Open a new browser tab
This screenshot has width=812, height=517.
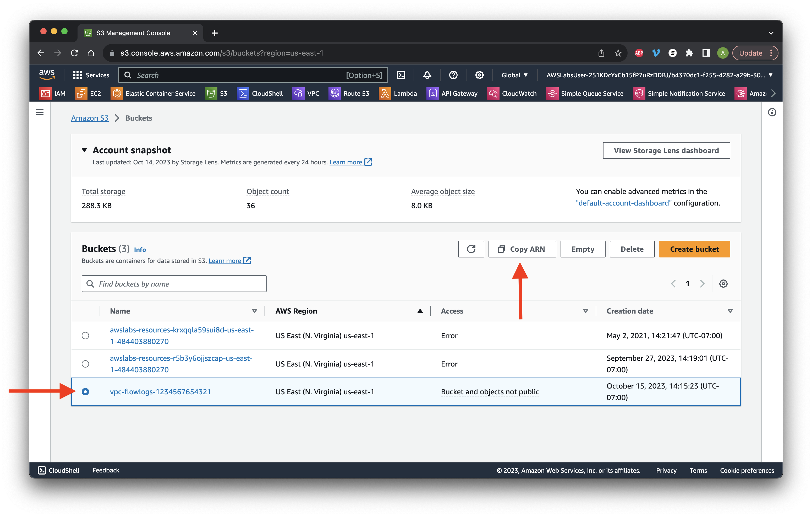click(x=215, y=33)
